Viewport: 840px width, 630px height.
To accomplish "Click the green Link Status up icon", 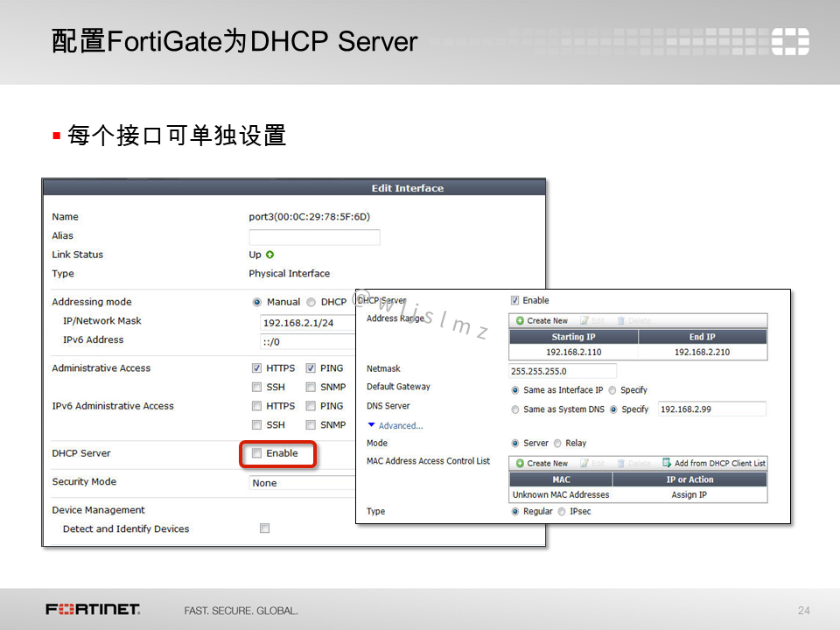I will (x=270, y=255).
